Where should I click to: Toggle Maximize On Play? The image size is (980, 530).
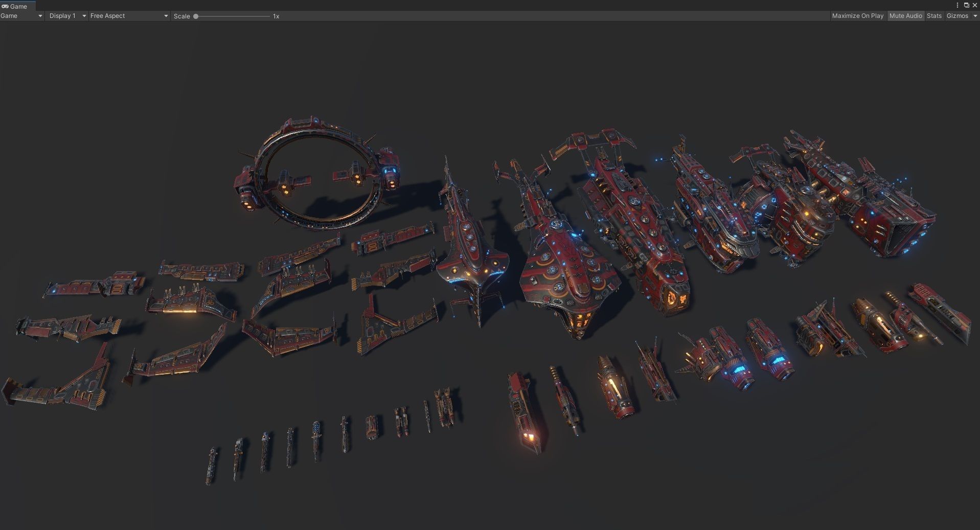857,16
